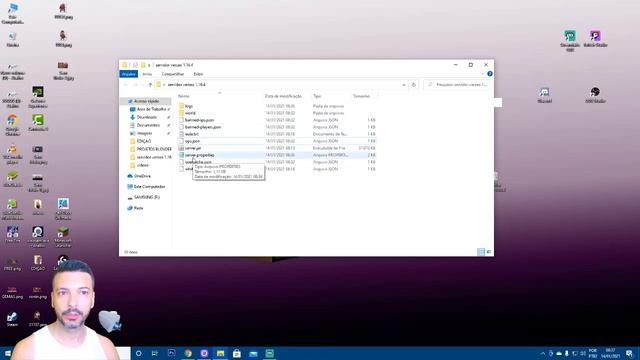Screen dimensions: 640x360
Task: Sort files by Nome column
Action: [x=184, y=96]
